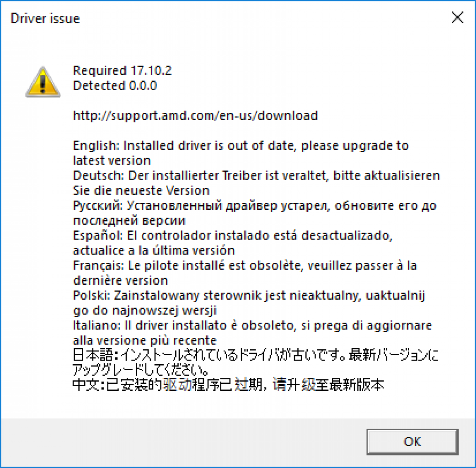Click the OK button

(x=412, y=441)
